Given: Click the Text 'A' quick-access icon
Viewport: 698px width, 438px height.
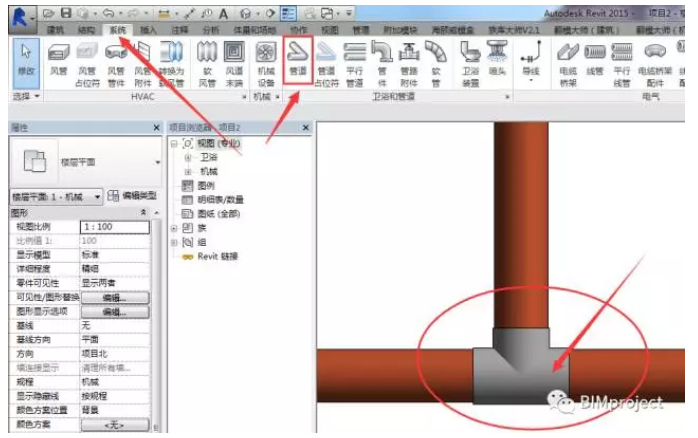Looking at the screenshot, I should [x=223, y=14].
